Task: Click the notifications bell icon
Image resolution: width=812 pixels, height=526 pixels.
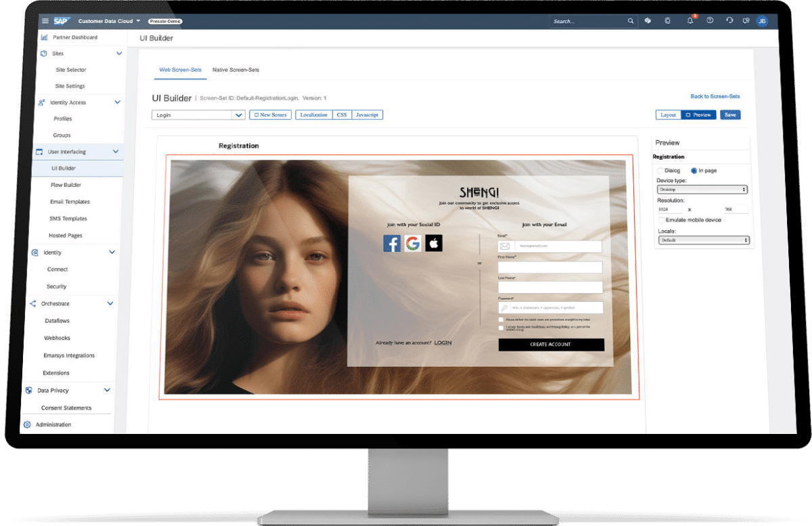Action: 690,21
